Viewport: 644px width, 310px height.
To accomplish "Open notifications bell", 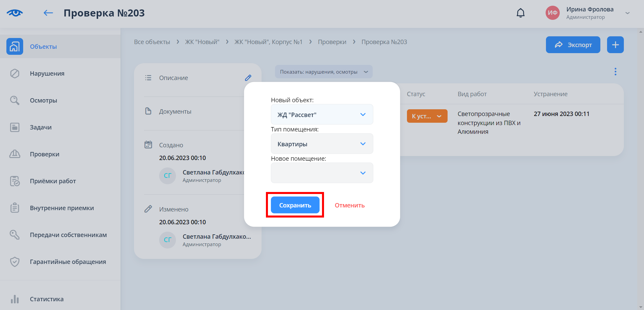I will [x=520, y=13].
